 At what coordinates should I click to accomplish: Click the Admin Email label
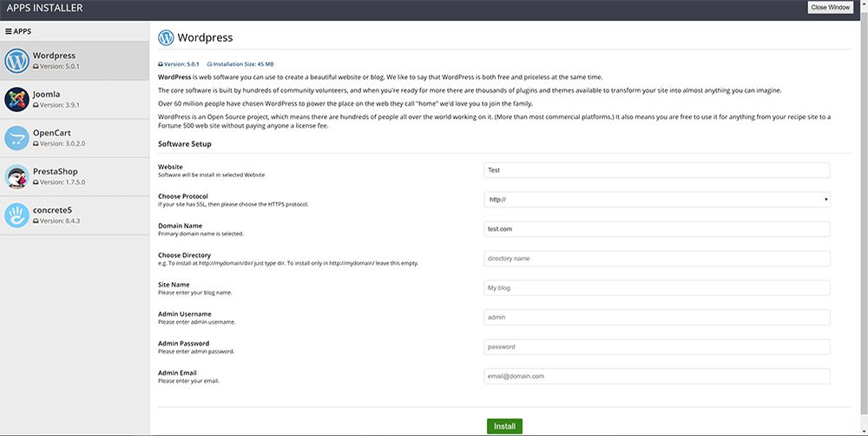(177, 373)
